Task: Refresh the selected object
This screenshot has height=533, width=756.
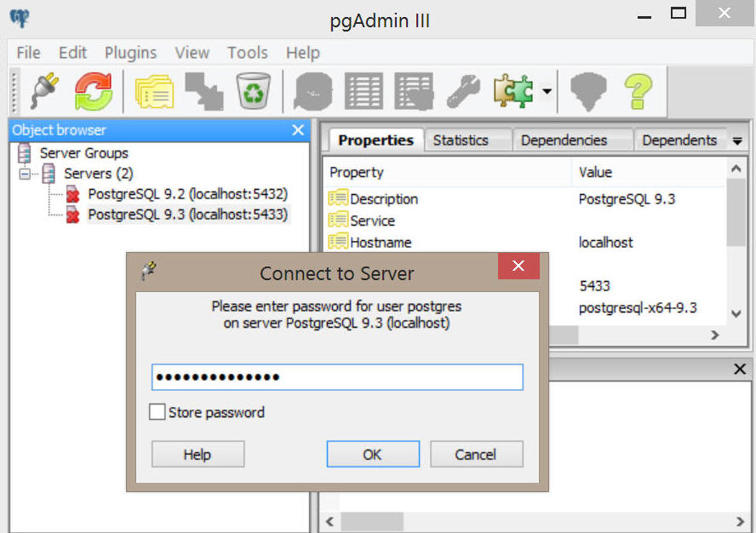Action: [x=93, y=91]
